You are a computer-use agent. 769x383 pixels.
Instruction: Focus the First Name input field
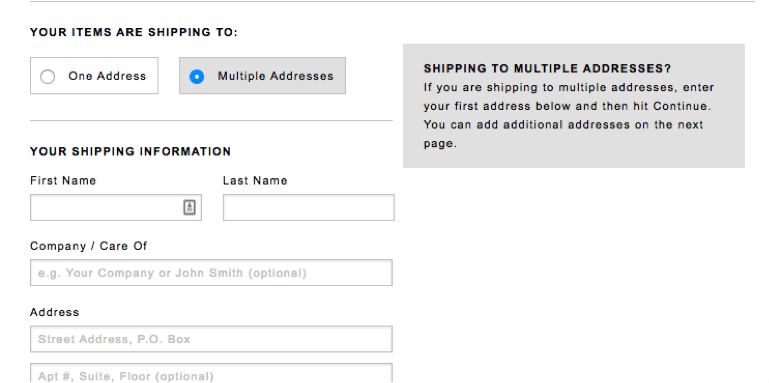(116, 207)
